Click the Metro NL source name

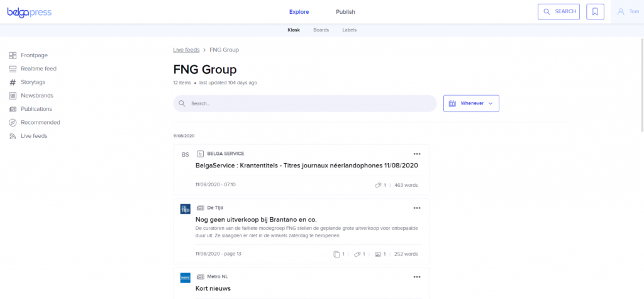tap(218, 277)
